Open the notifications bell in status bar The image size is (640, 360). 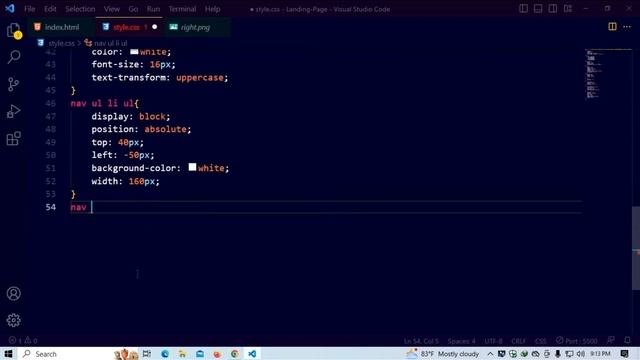point(627,340)
